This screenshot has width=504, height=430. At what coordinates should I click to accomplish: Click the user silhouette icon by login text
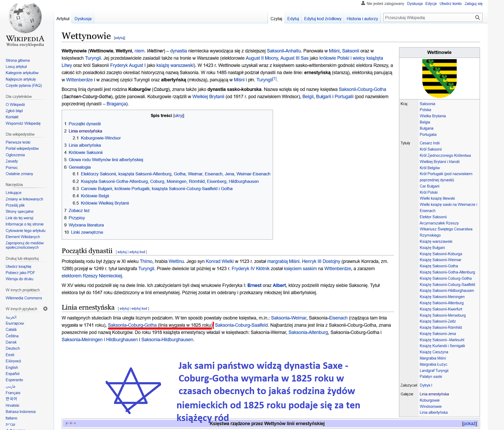[x=363, y=3]
